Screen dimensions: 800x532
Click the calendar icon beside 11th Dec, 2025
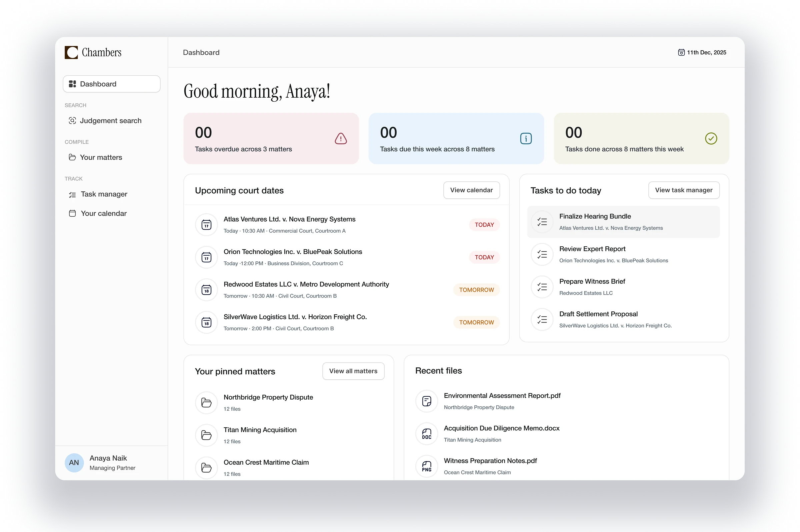(681, 53)
